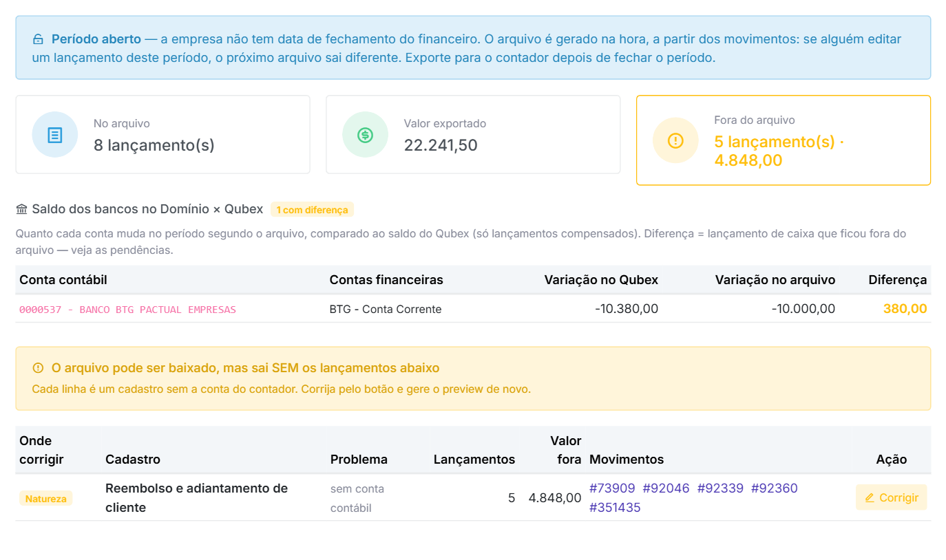Open movement link #73909
946x560 pixels.
(x=612, y=488)
